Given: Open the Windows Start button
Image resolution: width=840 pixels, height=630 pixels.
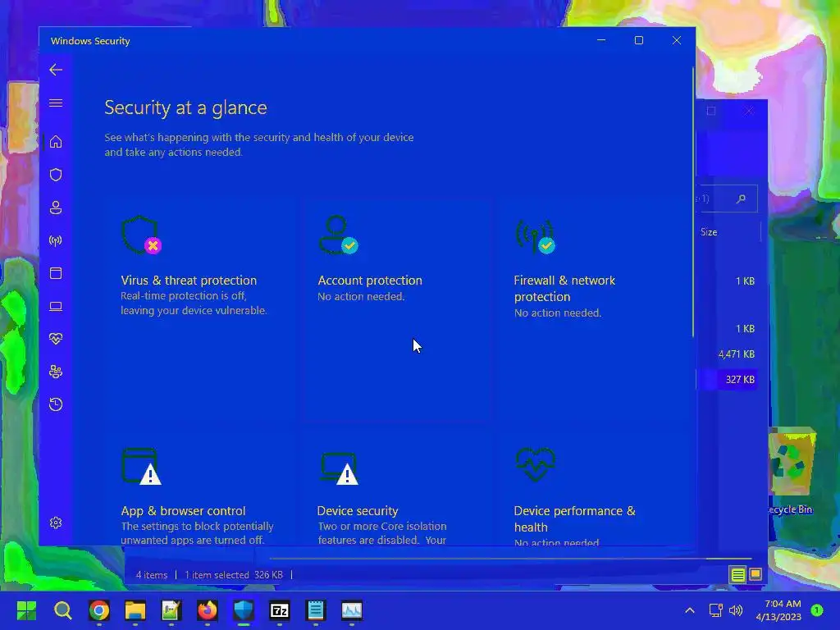Looking at the screenshot, I should pyautogui.click(x=26, y=610).
